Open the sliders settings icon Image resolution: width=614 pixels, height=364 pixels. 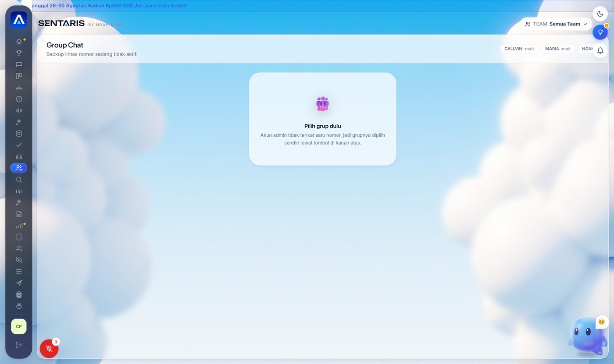tap(19, 272)
